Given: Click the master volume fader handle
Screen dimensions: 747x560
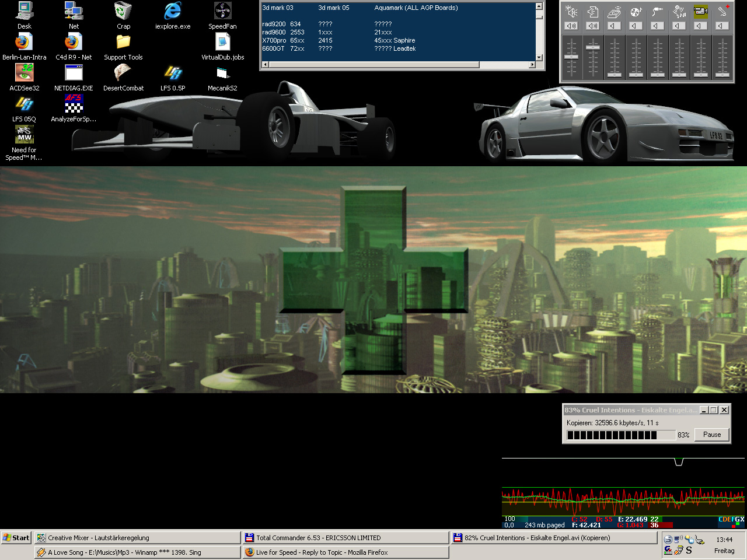Looking at the screenshot, I should pyautogui.click(x=571, y=57).
